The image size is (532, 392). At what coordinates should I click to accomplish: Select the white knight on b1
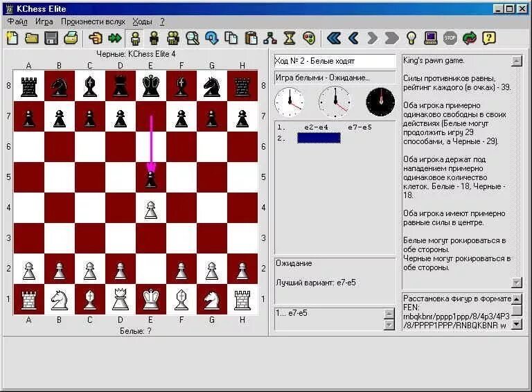(60, 301)
